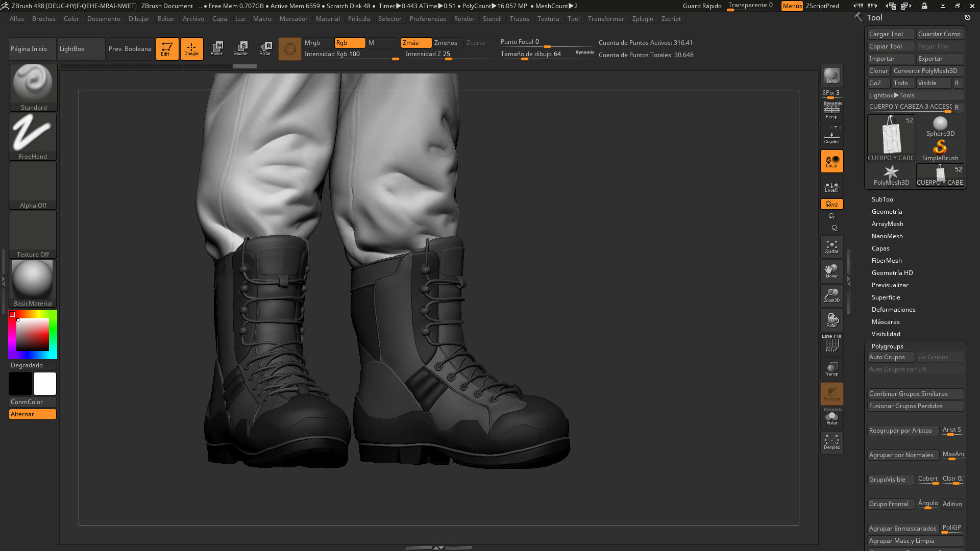The image size is (980, 551).
Task: Toggle Fantasm ghost transparency
Action: click(831, 394)
